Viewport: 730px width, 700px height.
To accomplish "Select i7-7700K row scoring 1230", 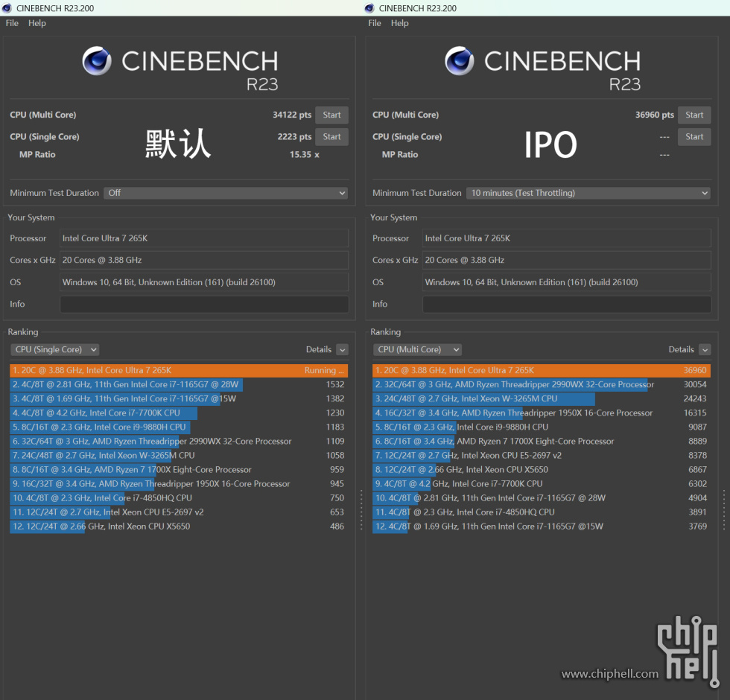I will click(179, 413).
